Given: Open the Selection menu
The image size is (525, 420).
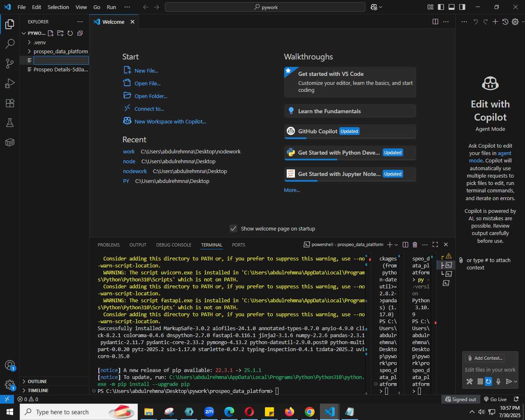Looking at the screenshot, I should click(x=58, y=7).
